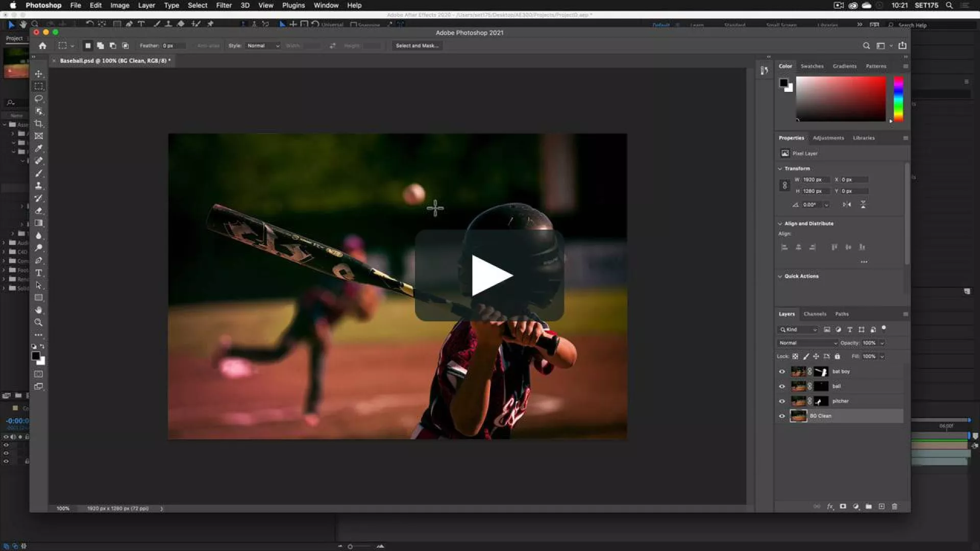Open the layer blend mode dropdown

[x=807, y=343]
